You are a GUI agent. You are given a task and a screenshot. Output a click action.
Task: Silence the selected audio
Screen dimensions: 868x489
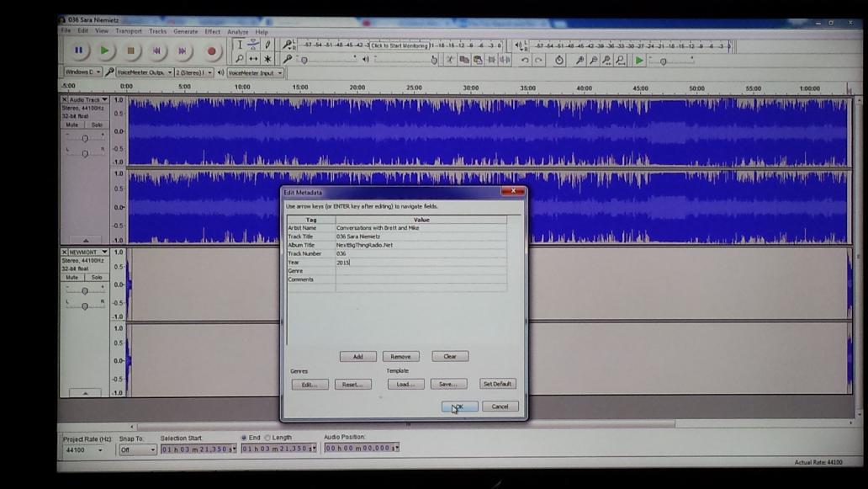505,59
